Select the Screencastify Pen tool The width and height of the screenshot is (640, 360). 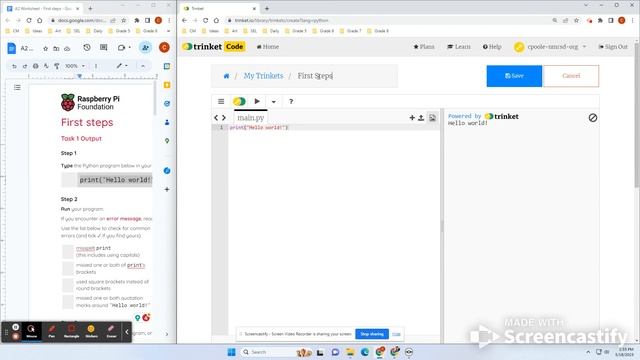(x=51, y=331)
